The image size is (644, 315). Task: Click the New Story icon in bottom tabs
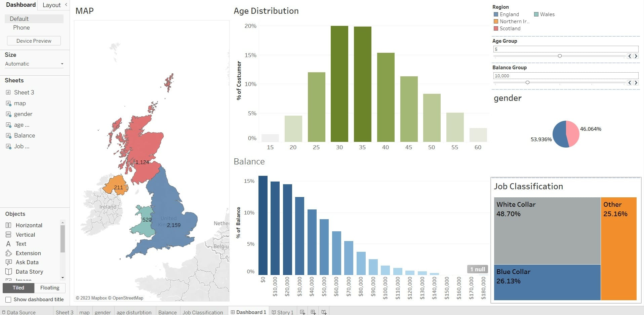click(324, 312)
